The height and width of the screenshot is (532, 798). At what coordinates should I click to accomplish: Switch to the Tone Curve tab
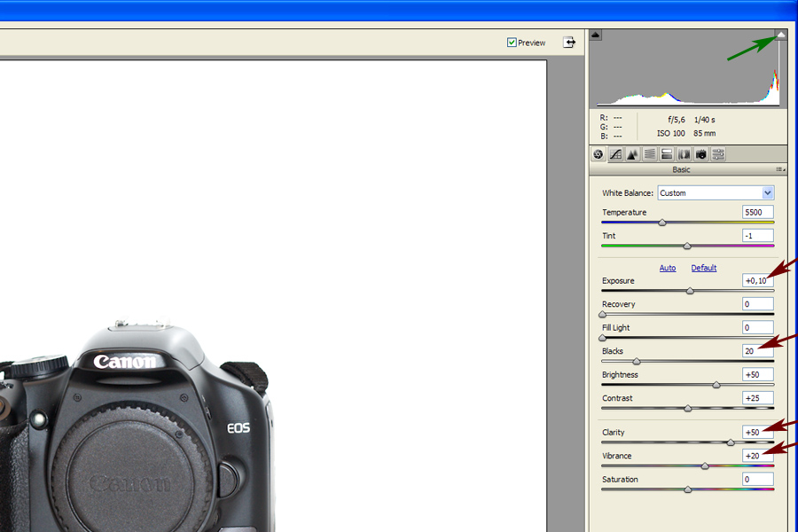click(x=616, y=154)
